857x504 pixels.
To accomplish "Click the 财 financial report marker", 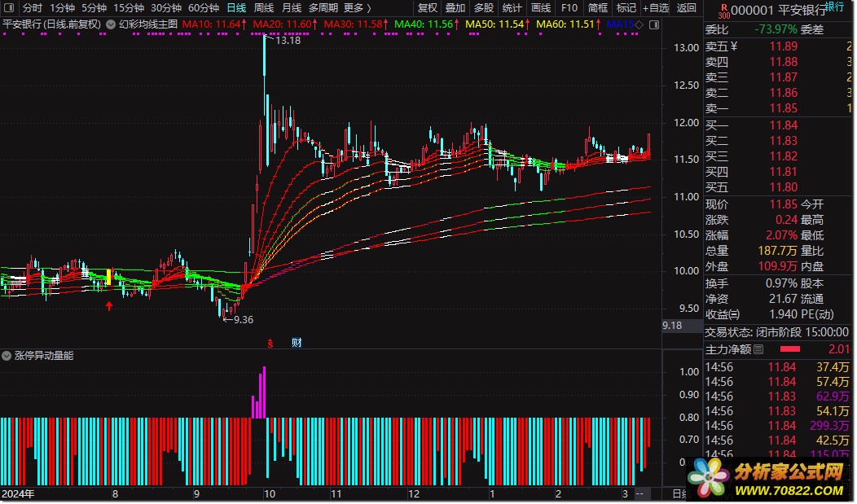I will 297,343.
